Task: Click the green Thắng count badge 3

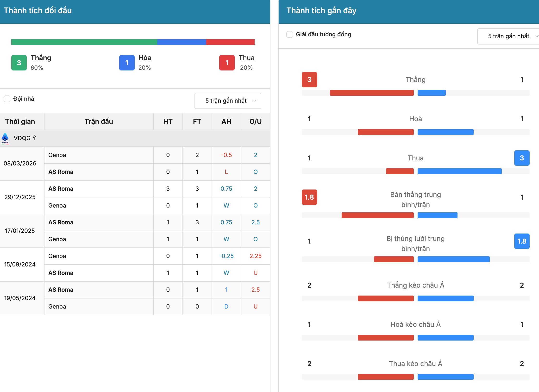Action: coord(19,63)
